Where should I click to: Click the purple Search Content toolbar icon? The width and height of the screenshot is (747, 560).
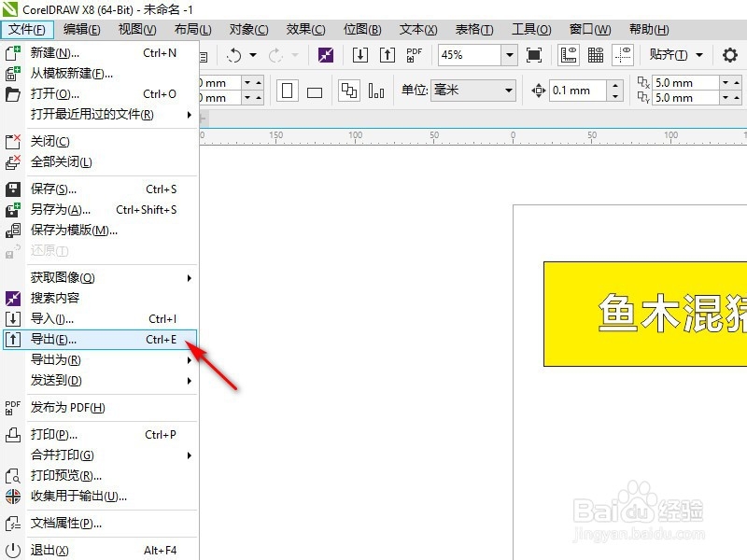326,55
